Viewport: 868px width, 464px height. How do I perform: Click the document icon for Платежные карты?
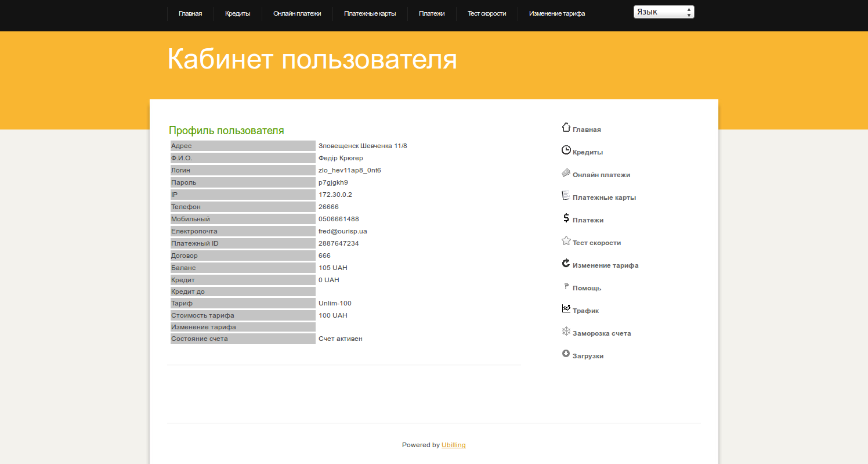(566, 195)
